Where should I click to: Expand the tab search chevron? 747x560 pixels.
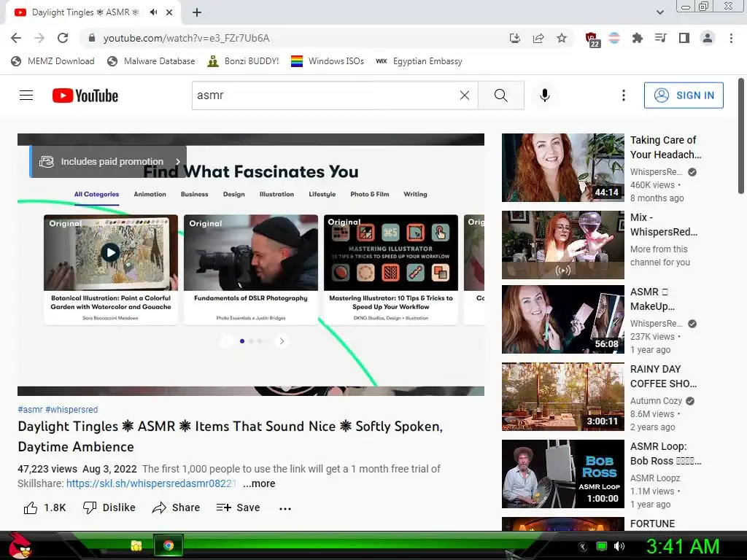pyautogui.click(x=659, y=12)
